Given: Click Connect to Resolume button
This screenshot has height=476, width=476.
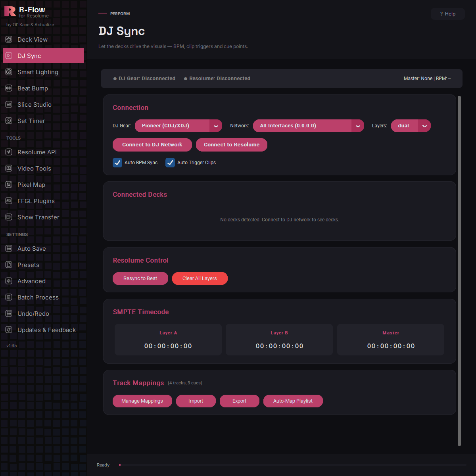Looking at the screenshot, I should coord(232,145).
